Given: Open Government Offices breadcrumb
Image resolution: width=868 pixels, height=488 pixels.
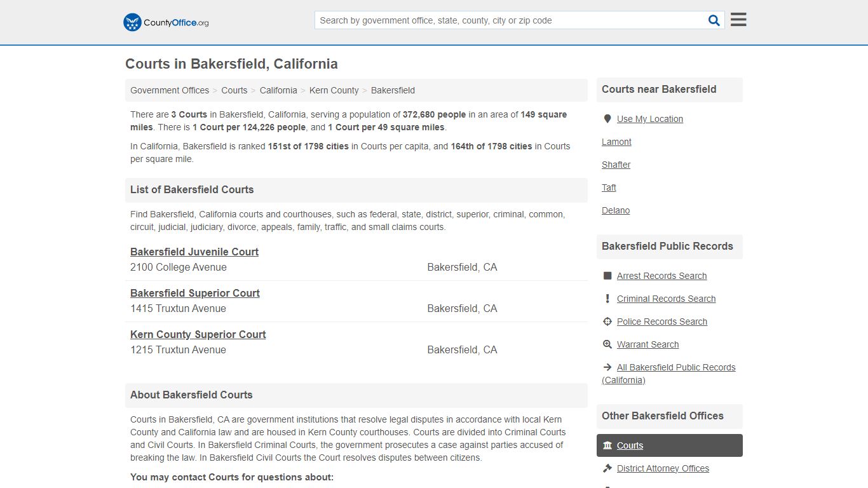Looking at the screenshot, I should click(170, 90).
